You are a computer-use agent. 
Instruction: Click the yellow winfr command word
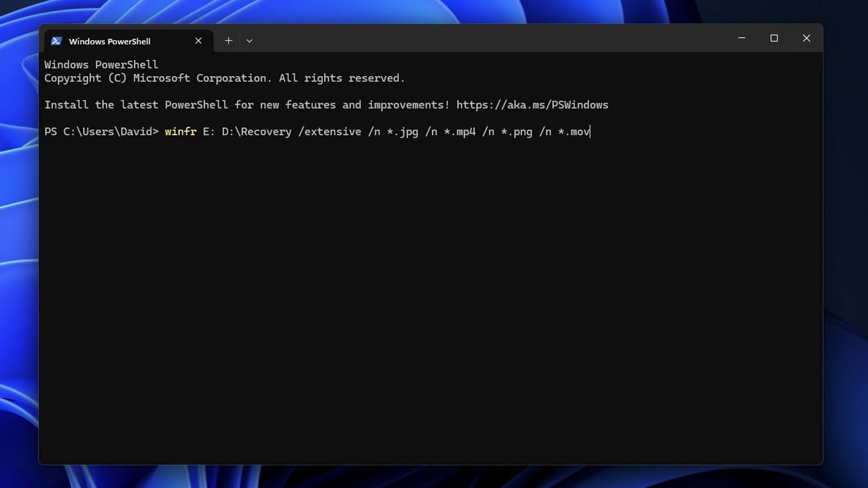point(180,132)
